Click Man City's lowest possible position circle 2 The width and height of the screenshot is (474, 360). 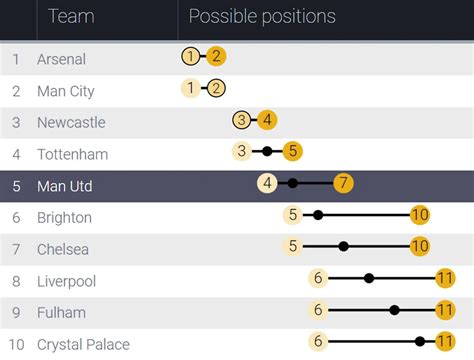tap(216, 88)
